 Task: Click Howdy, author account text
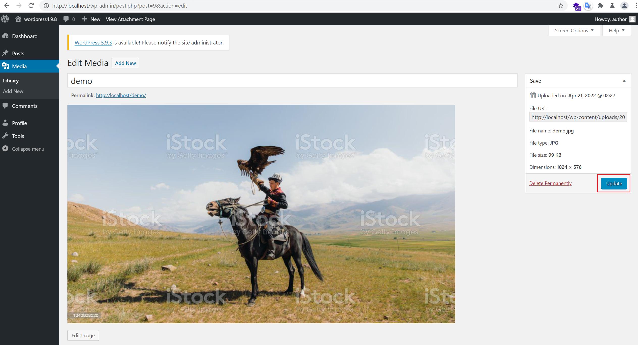[610, 19]
